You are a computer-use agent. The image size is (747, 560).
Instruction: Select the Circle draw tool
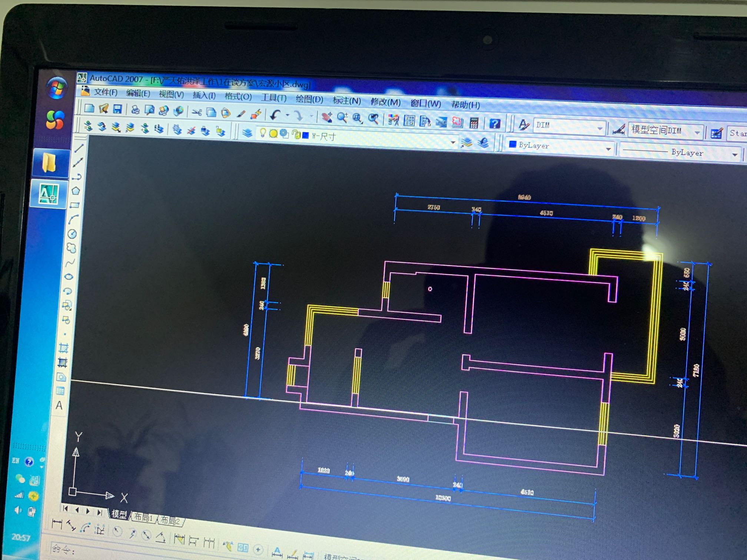(x=72, y=234)
